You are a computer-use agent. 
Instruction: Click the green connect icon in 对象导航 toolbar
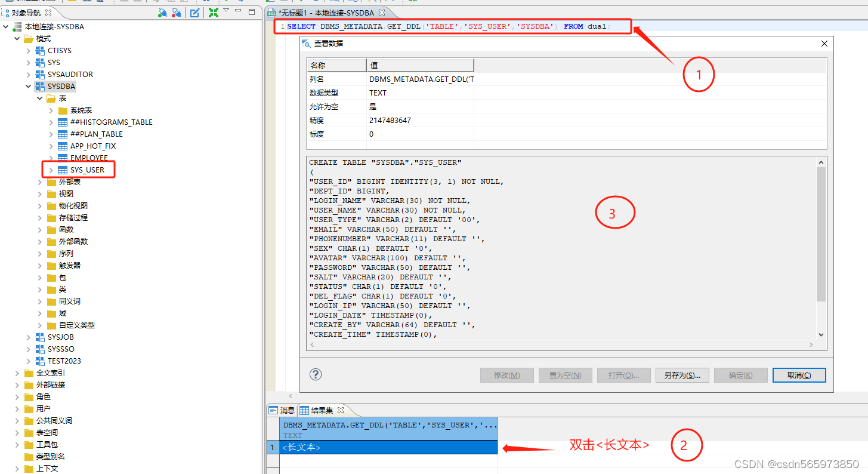click(162, 11)
